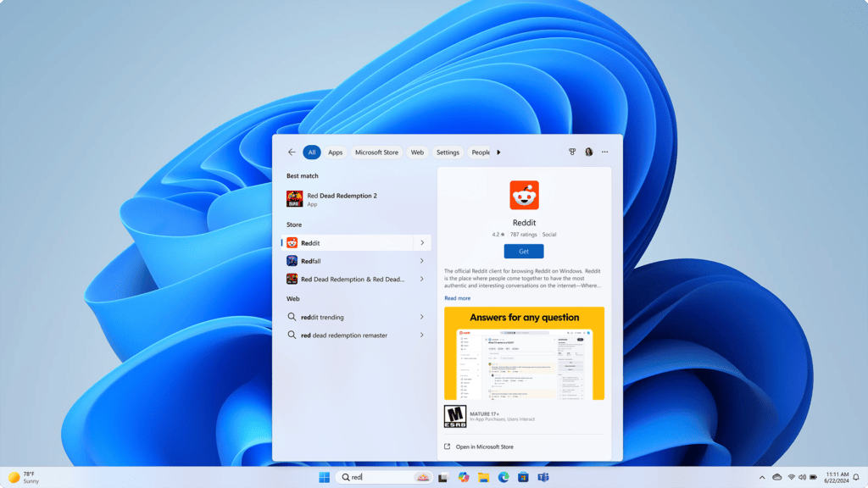Viewport: 868px width, 488px height.
Task: Open the Reddit app icon in results
Action: coord(292,242)
